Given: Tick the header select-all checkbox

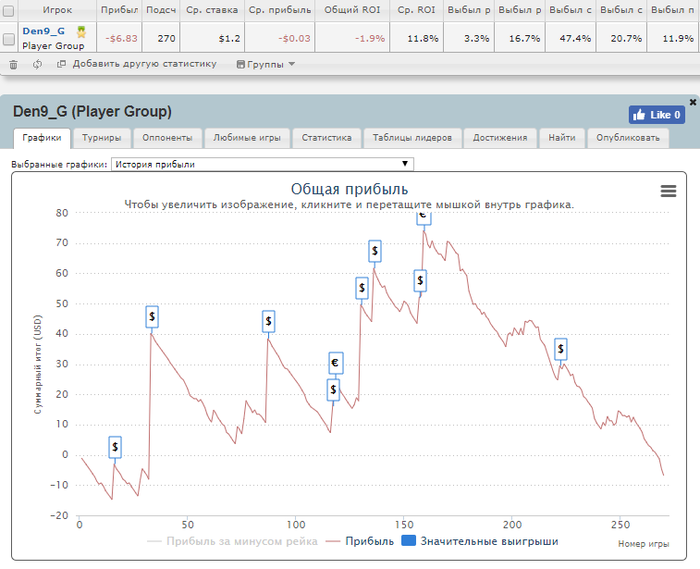Looking at the screenshot, I should [x=8, y=10].
